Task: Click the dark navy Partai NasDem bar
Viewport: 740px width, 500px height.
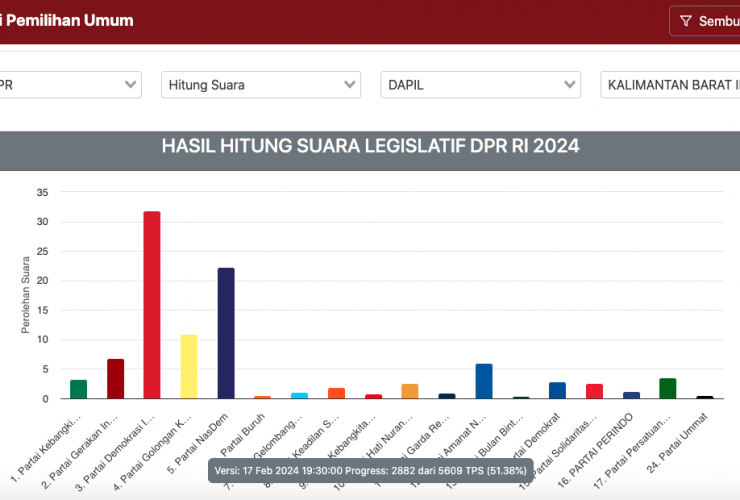Action: coord(226,333)
